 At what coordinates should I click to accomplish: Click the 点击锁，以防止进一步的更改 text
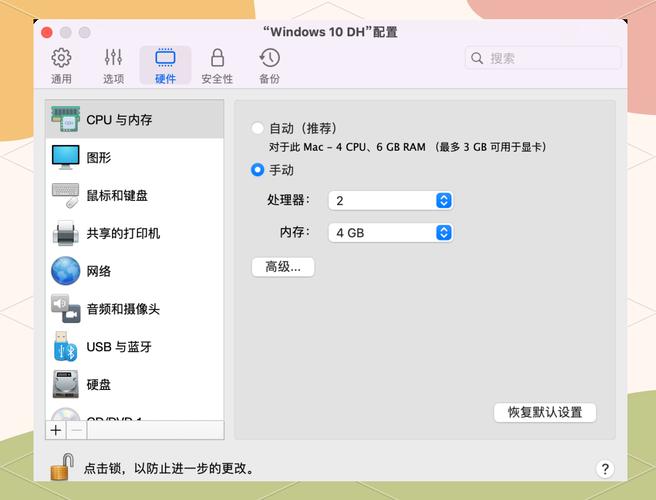[x=169, y=468]
